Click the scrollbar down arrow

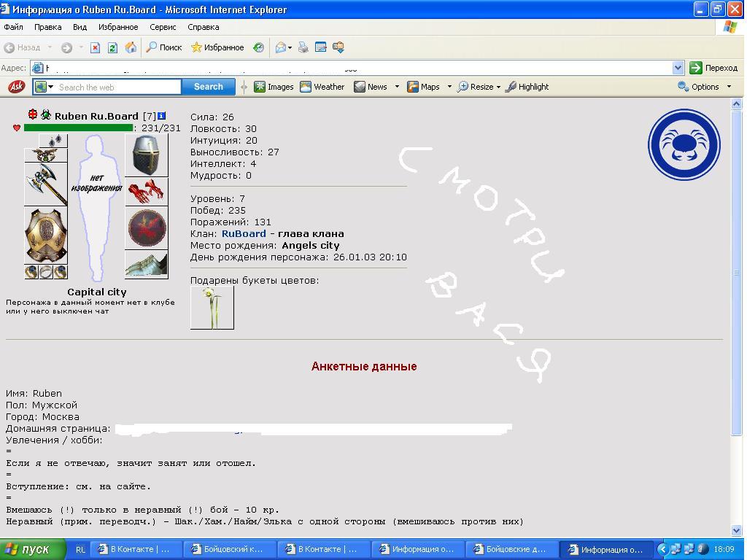[x=737, y=531]
